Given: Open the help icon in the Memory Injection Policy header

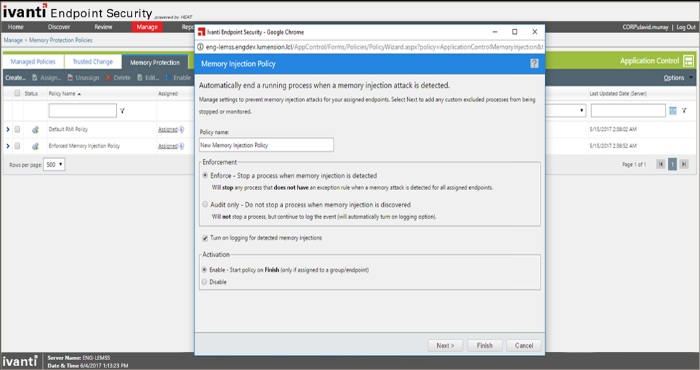Looking at the screenshot, I should click(x=534, y=64).
